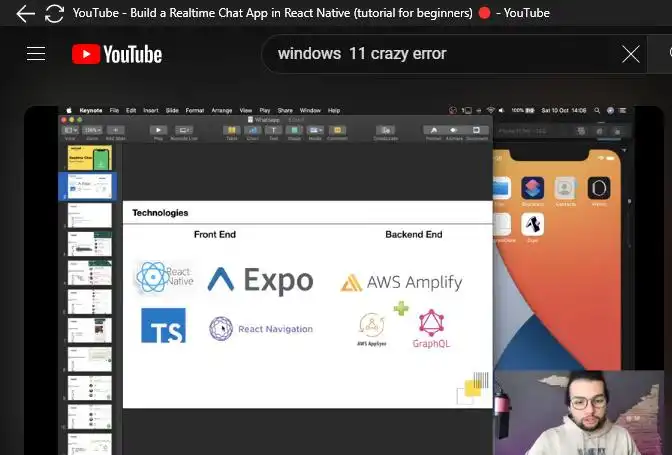
Task: Go back with the left arrow
Action: tap(25, 13)
